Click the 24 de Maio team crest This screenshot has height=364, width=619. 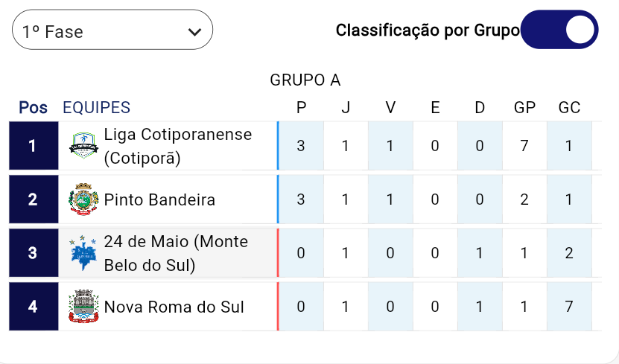pyautogui.click(x=83, y=253)
